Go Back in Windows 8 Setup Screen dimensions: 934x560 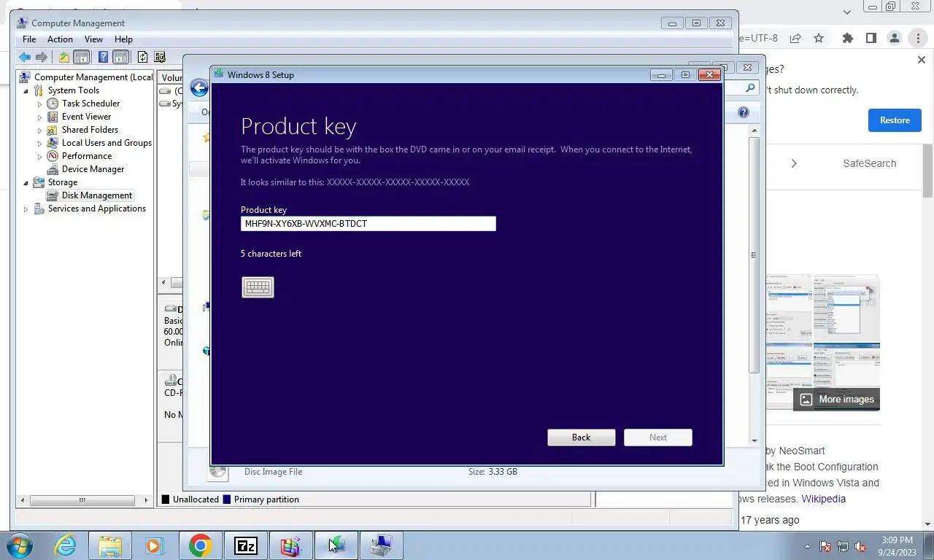(582, 437)
